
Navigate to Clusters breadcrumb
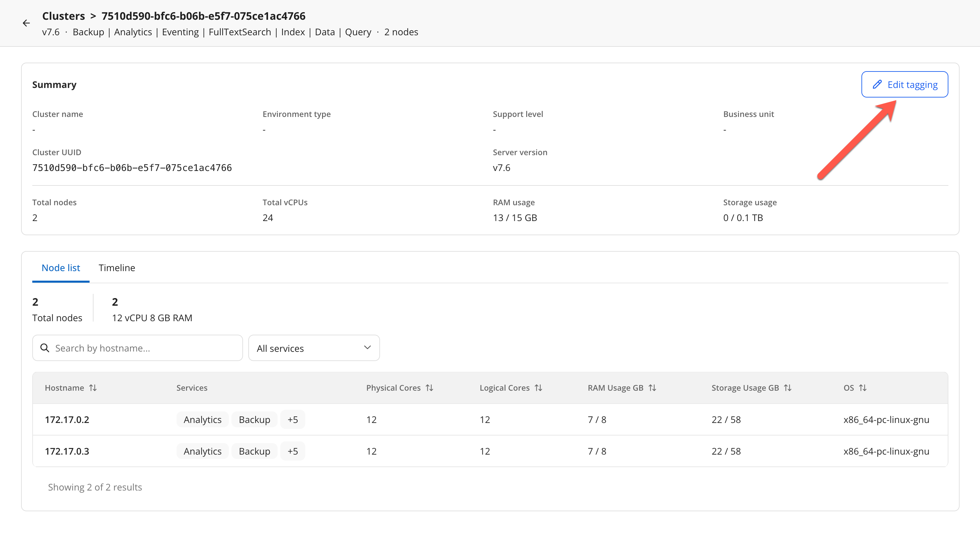[64, 16]
